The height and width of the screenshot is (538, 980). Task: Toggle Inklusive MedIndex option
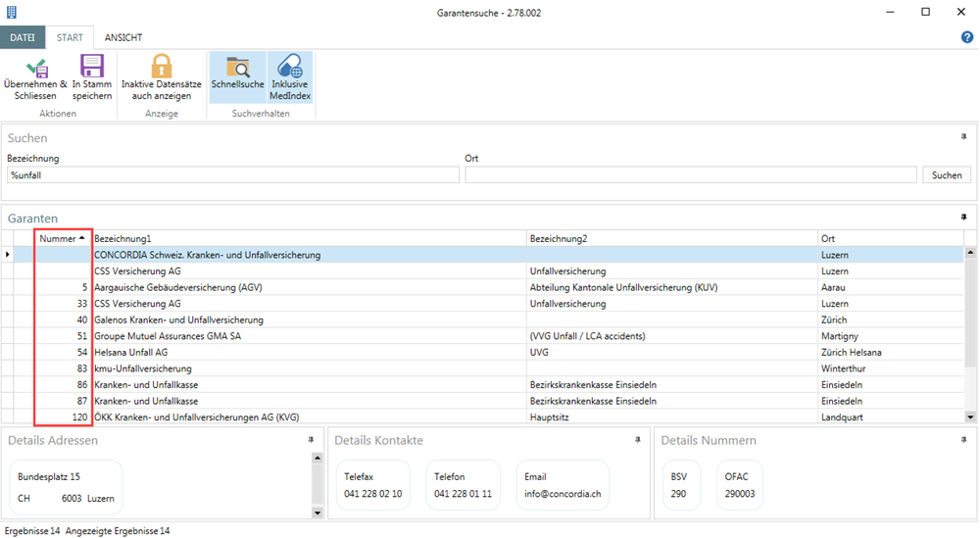tap(290, 77)
